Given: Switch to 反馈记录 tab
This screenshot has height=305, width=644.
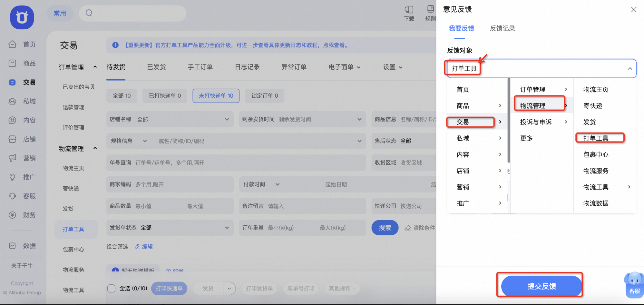Looking at the screenshot, I should 502,28.
